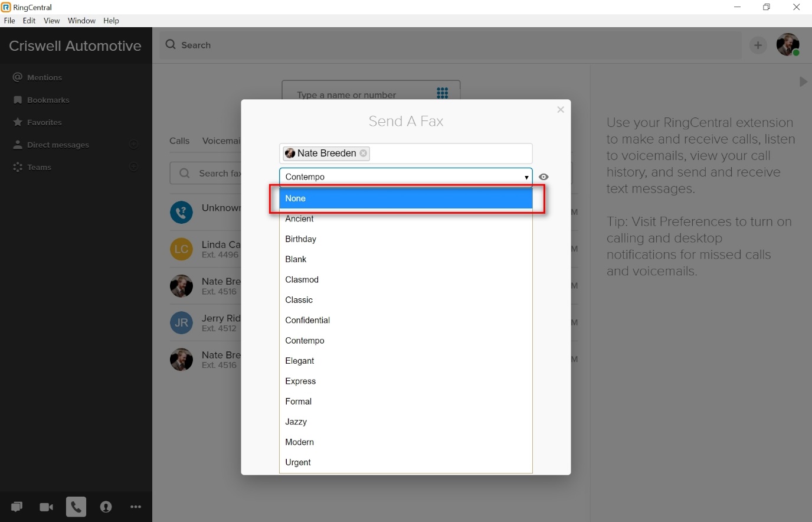Select Confidential cover page option
The image size is (812, 522).
(406, 320)
